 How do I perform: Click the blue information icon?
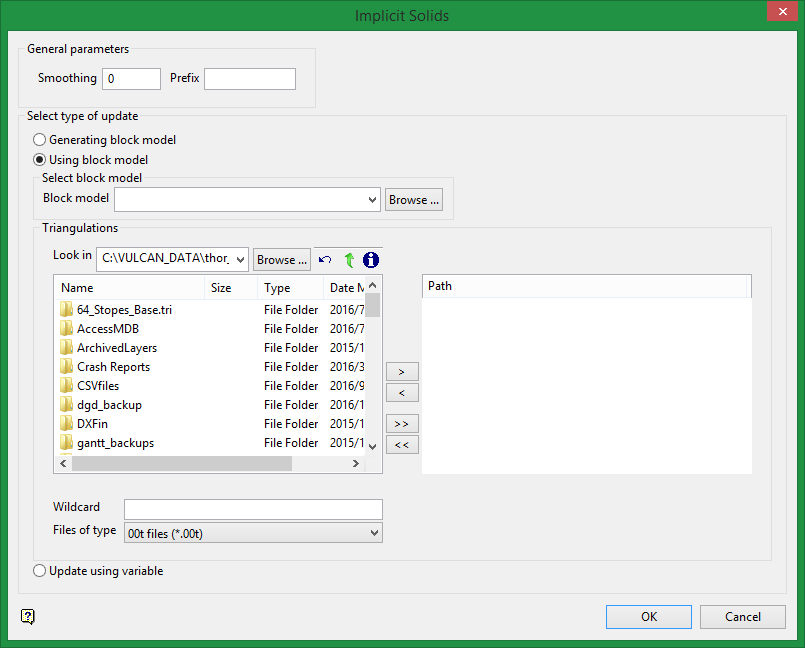371,260
